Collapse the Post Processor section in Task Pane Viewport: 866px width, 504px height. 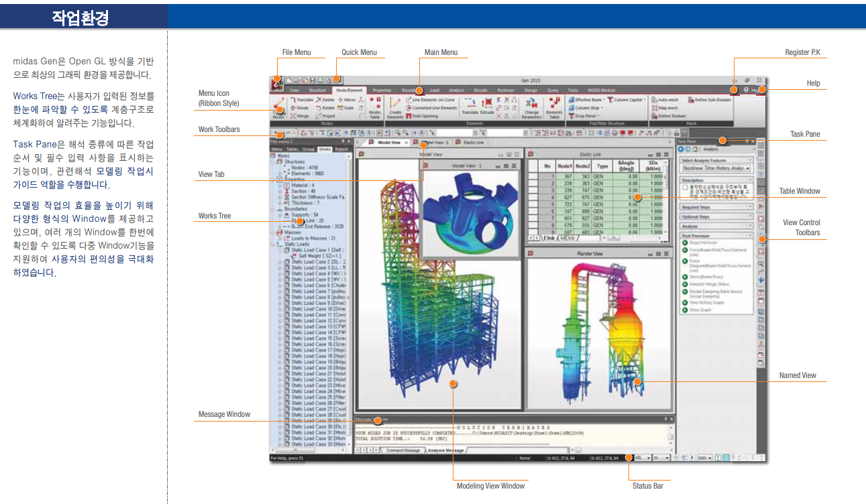point(716,236)
